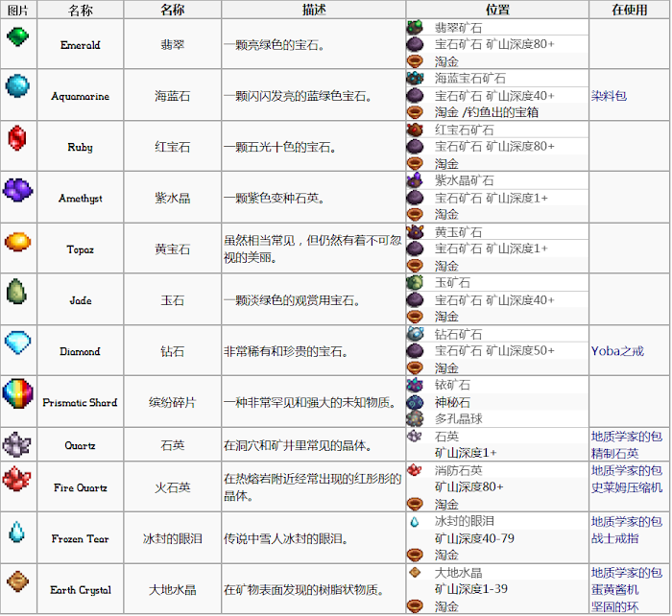Open 地质学家的包 link in Quartz row
The width and height of the screenshot is (672, 616).
pyautogui.click(x=627, y=437)
